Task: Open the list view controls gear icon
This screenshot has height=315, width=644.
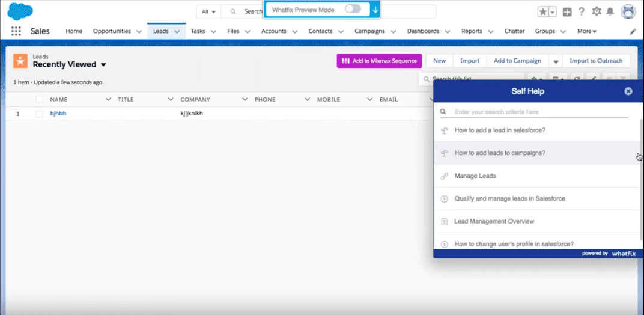Action: tap(536, 79)
